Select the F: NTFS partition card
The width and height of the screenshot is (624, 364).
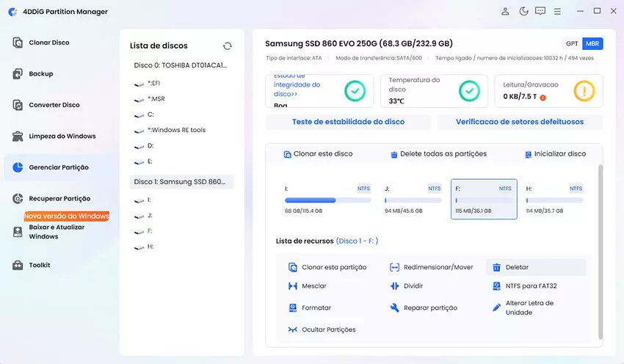[484, 200]
